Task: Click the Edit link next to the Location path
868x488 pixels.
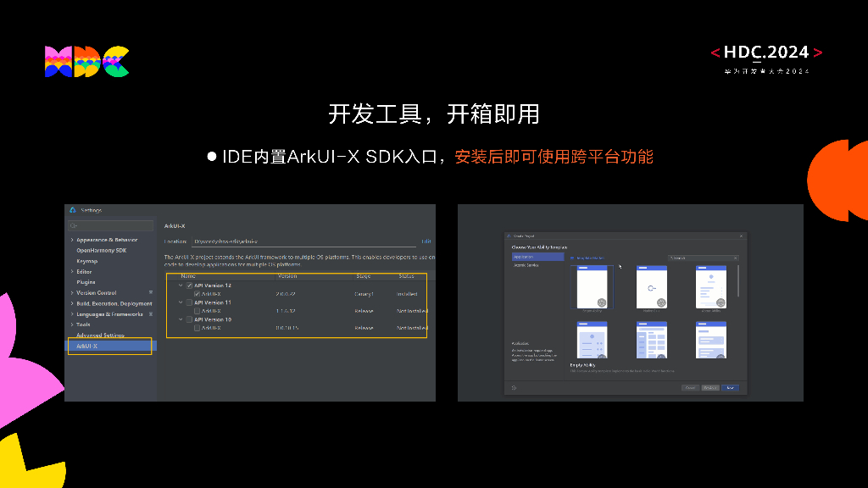Action: click(426, 241)
